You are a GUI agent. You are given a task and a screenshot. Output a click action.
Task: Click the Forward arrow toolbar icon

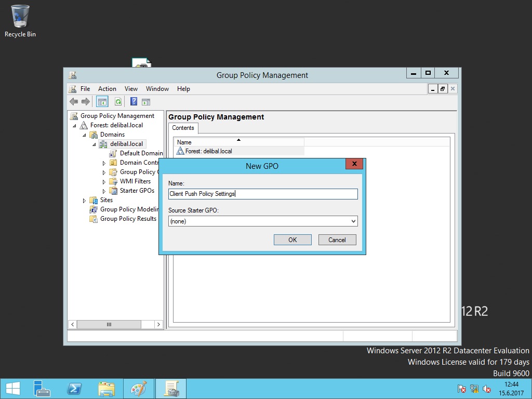[x=86, y=102]
